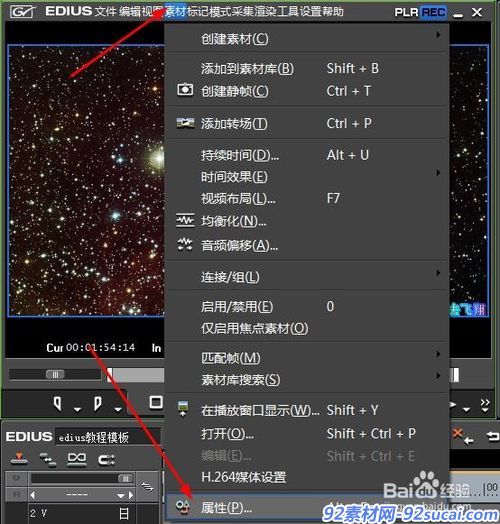
Task: Click the Set In point marker icon
Action: tap(57, 404)
